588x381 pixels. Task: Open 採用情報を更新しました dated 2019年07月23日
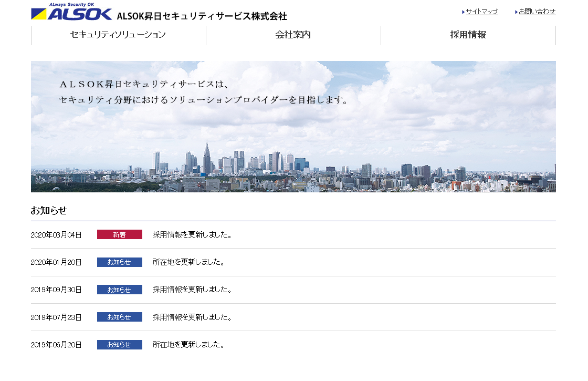click(x=192, y=317)
